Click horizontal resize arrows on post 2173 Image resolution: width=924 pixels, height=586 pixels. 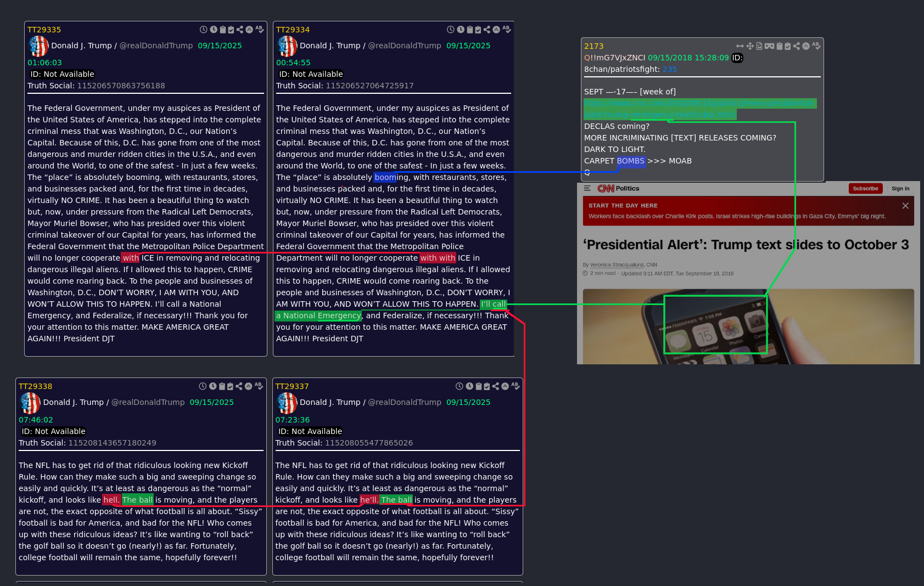click(x=740, y=46)
